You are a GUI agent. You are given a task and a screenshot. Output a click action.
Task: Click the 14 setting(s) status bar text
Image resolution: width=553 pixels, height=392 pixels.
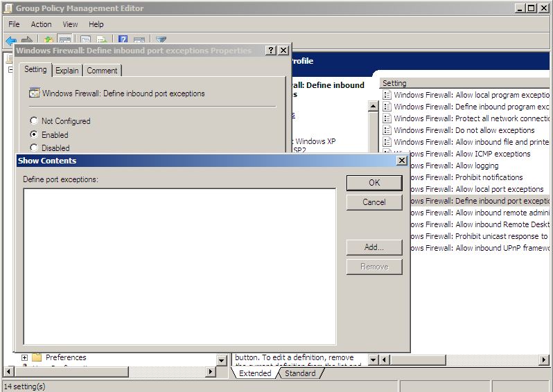(25, 386)
